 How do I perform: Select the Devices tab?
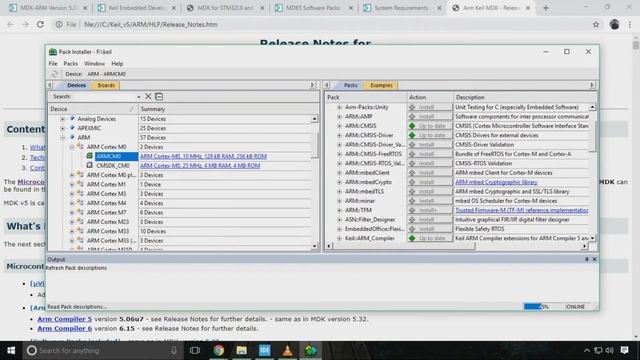click(x=76, y=85)
